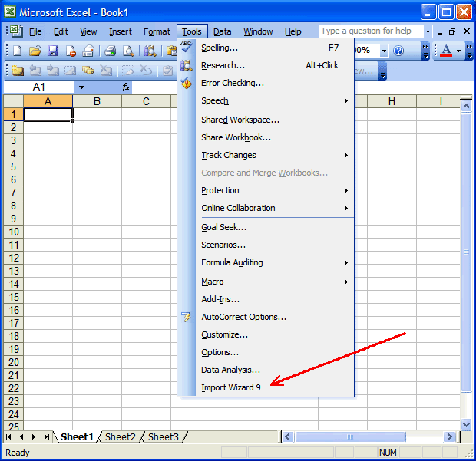Click the Previous Comment icon

point(35,71)
